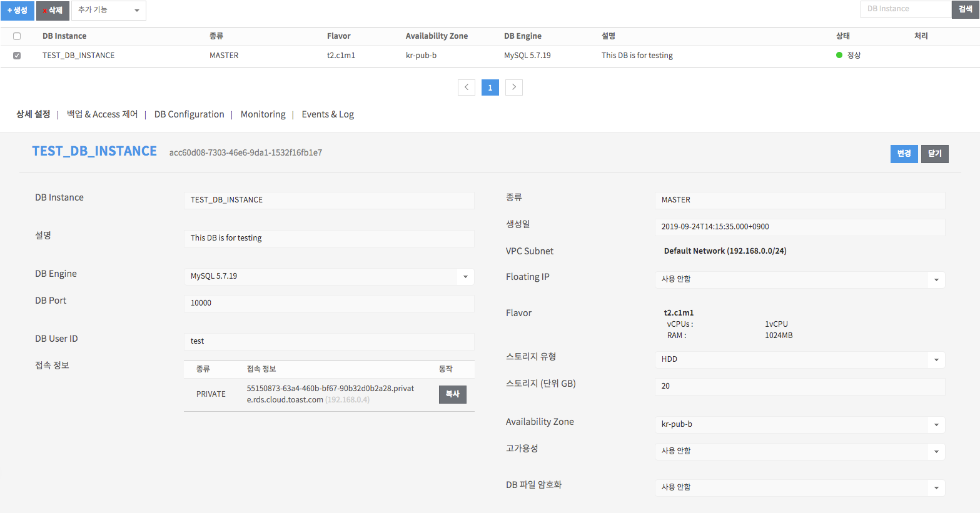Image resolution: width=980 pixels, height=513 pixels.
Task: Switch to the DB Configuration tab
Action: coord(189,114)
